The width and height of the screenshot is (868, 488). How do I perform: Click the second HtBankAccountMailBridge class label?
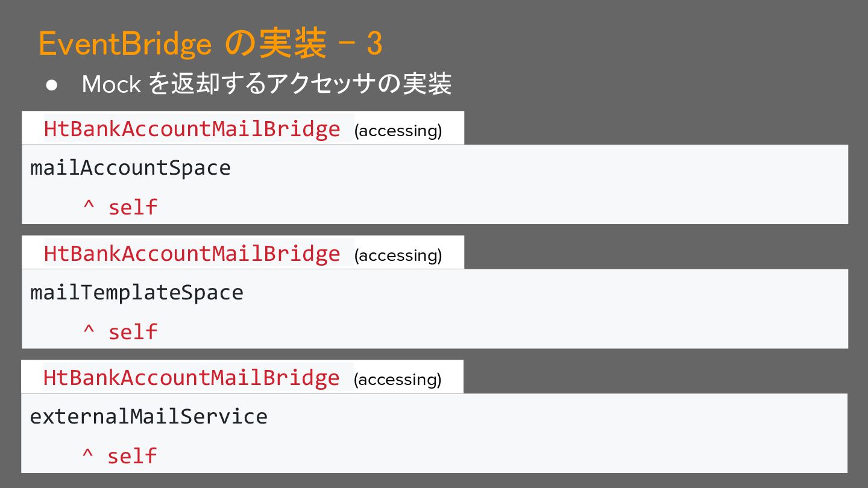(x=192, y=254)
